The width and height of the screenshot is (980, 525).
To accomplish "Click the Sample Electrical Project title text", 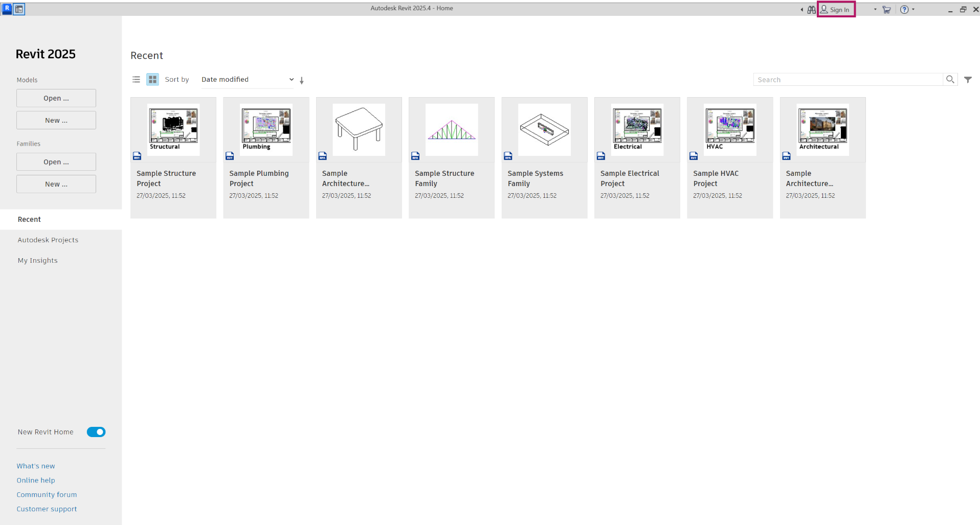I will 630,178.
